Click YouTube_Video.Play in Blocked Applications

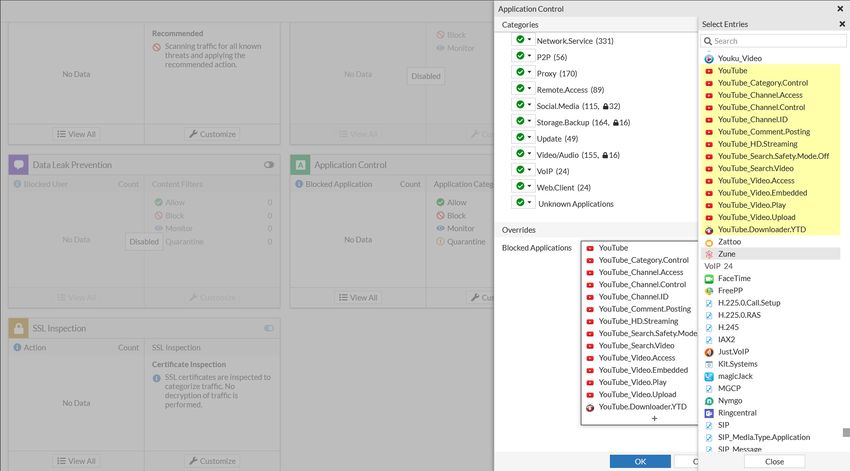pos(633,382)
